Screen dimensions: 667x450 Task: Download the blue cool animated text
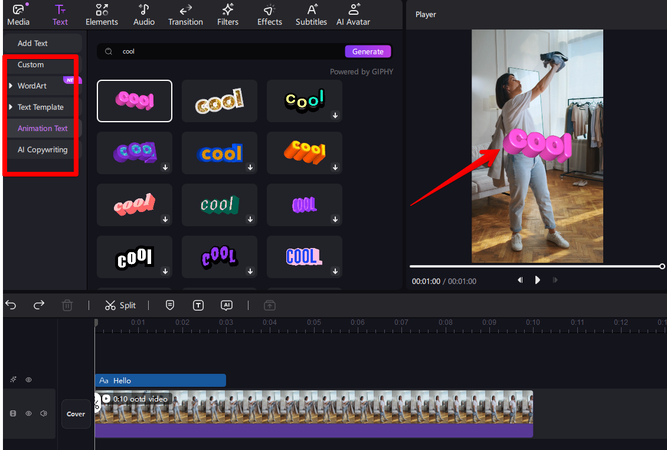[249, 167]
